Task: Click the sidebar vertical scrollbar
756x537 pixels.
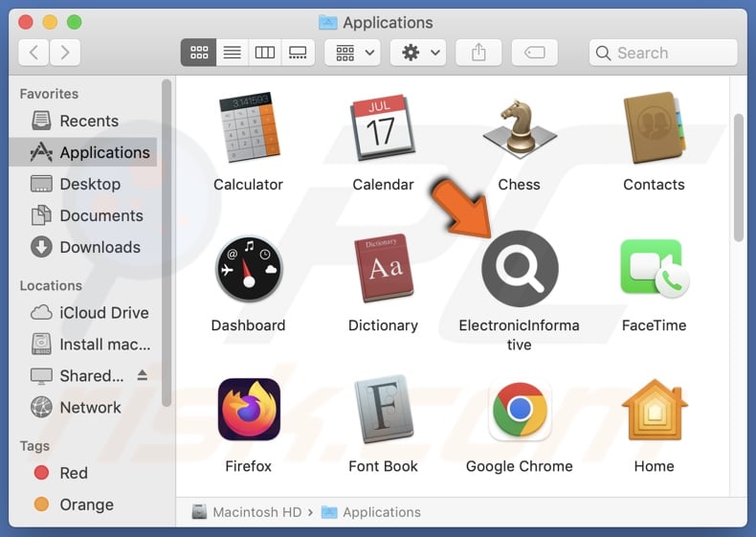Action: [167, 243]
